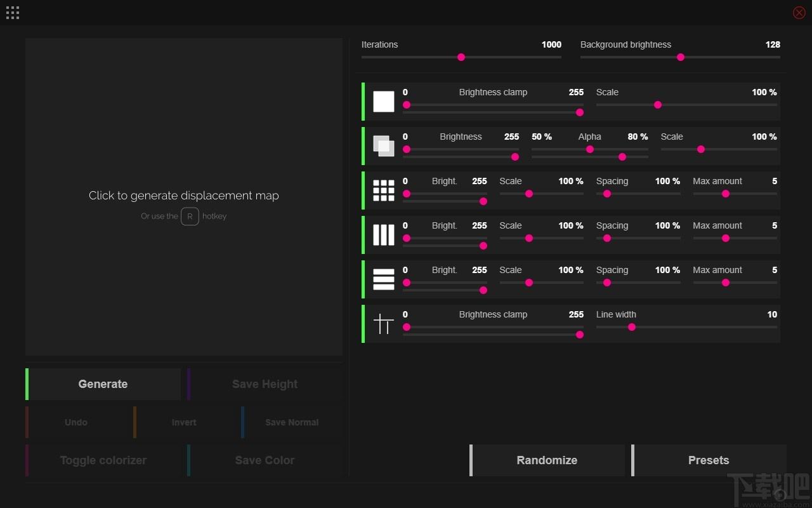The height and width of the screenshot is (508, 812).
Task: Toggle the white square shape icon
Action: (384, 102)
